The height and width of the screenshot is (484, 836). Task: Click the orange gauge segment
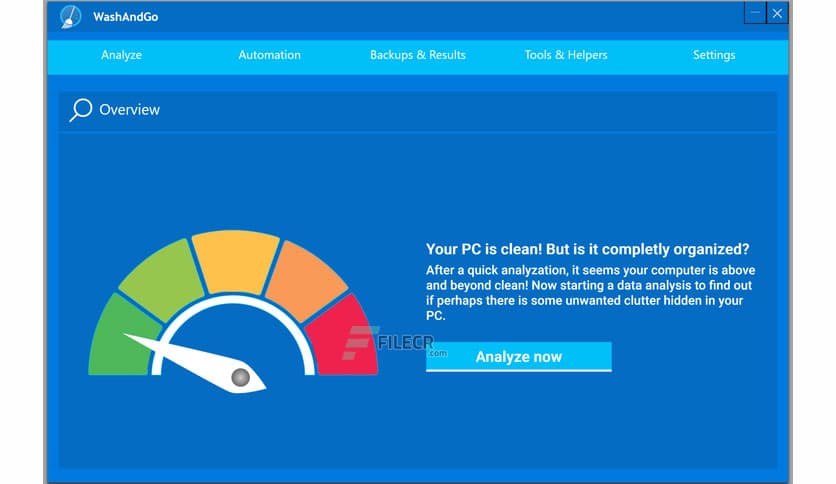pyautogui.click(x=307, y=279)
